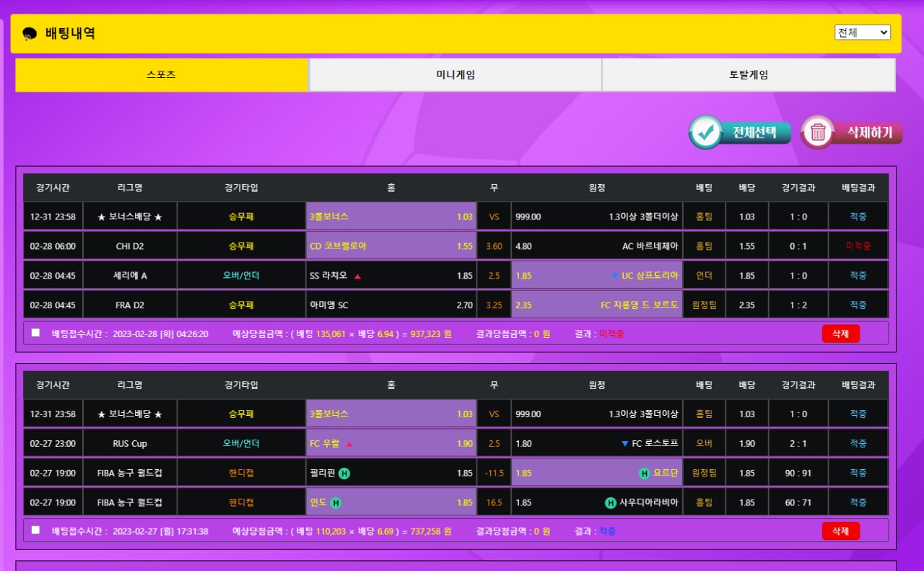Click the green H badge next to 요르단
924x571 pixels.
644,474
